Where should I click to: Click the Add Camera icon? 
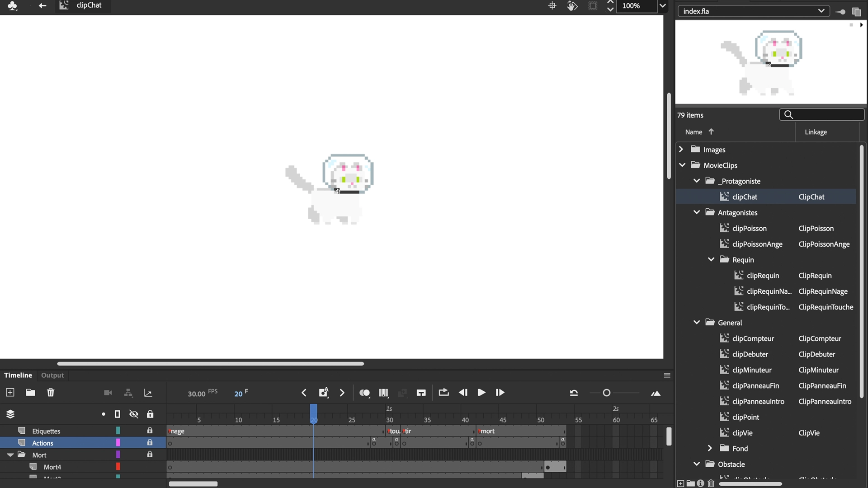tap(108, 393)
